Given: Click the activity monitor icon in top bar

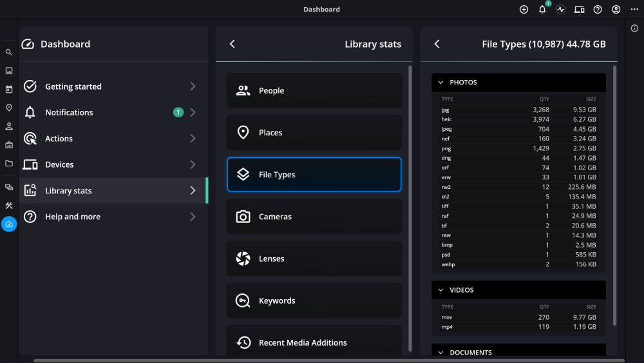Looking at the screenshot, I should click(x=561, y=10).
